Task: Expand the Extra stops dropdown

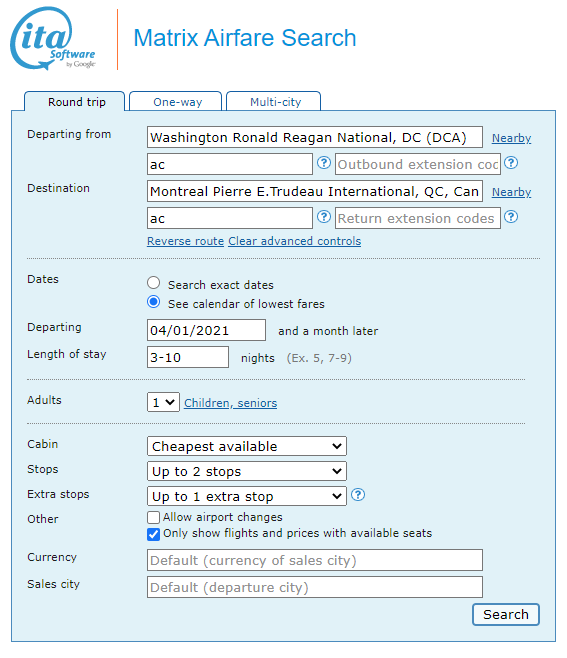Action: tap(247, 496)
